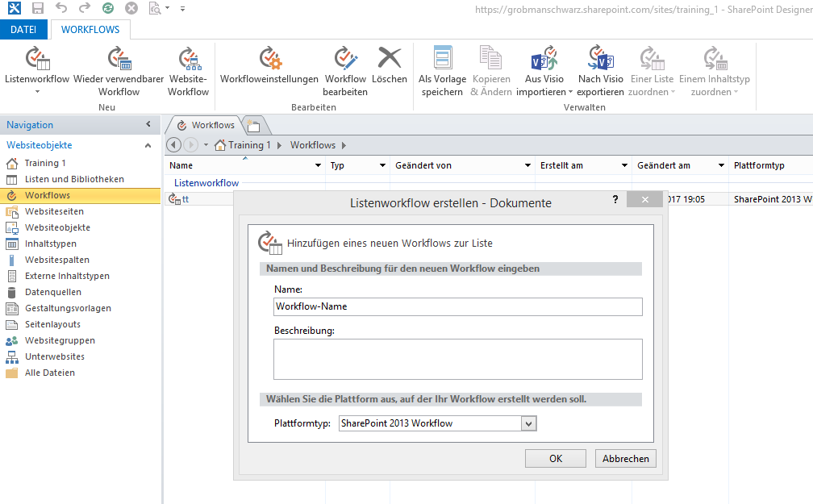Click the Beschreibung text area

point(457,359)
